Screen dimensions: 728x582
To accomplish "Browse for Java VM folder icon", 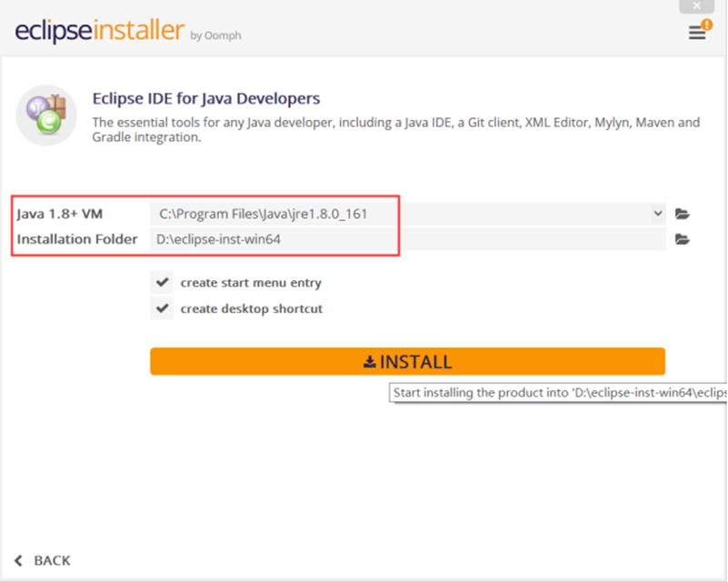I will [682, 214].
